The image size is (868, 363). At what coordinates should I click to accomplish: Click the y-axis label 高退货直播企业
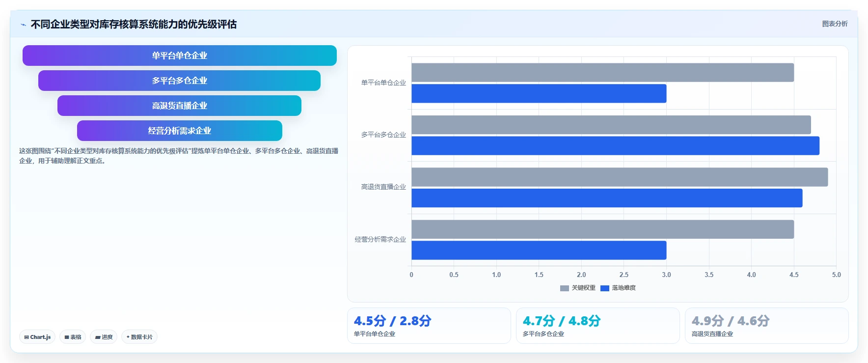point(383,187)
